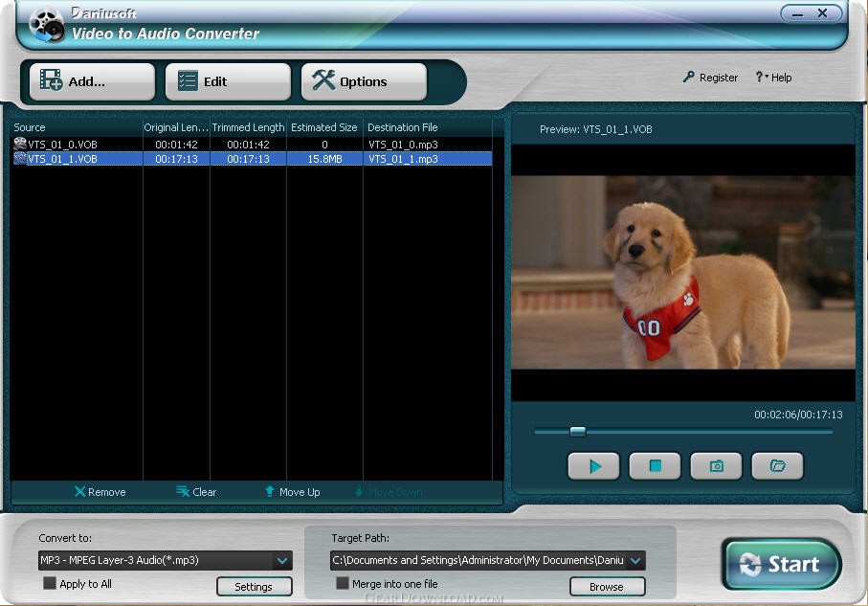Click the Register key icon
The height and width of the screenshot is (606, 868).
[x=689, y=77]
